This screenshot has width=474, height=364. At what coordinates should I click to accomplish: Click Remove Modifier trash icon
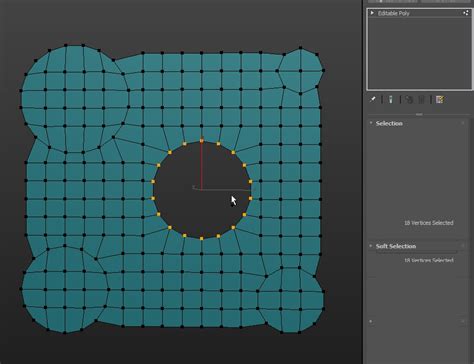[421, 99]
